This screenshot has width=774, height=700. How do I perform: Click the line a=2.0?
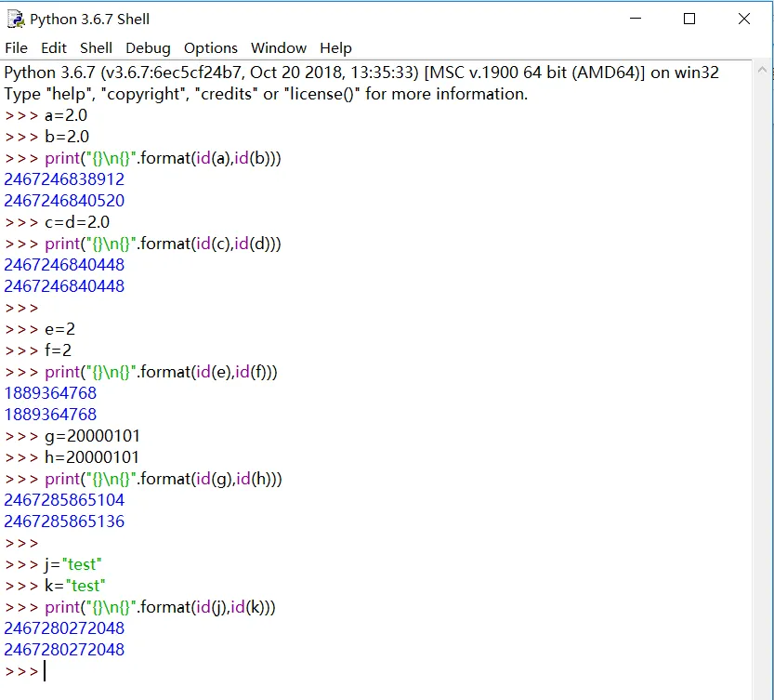pyautogui.click(x=66, y=115)
